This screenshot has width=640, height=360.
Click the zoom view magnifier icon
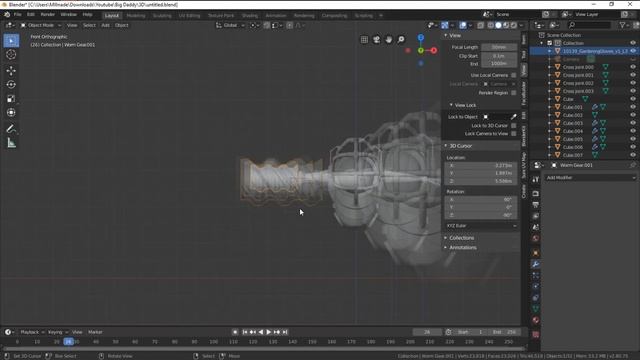click(401, 40)
